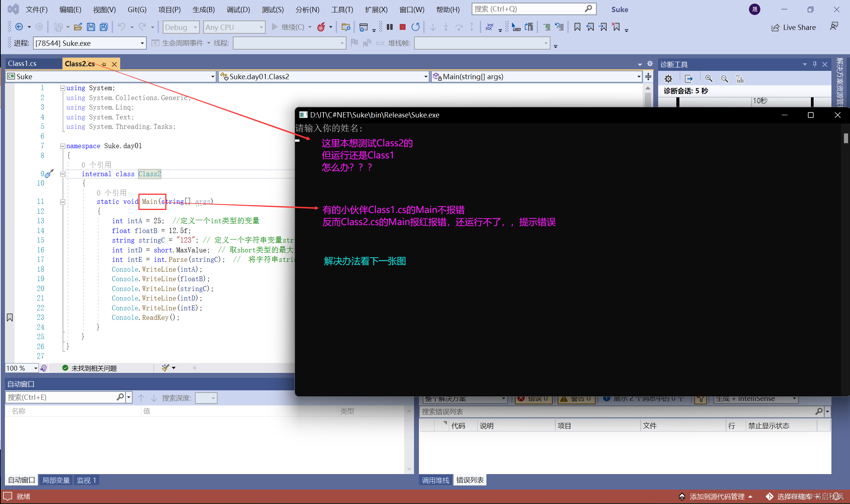Screen dimensions: 850x504
Task: Click the screwdriver quick action icon on line 9
Action: click(49, 174)
